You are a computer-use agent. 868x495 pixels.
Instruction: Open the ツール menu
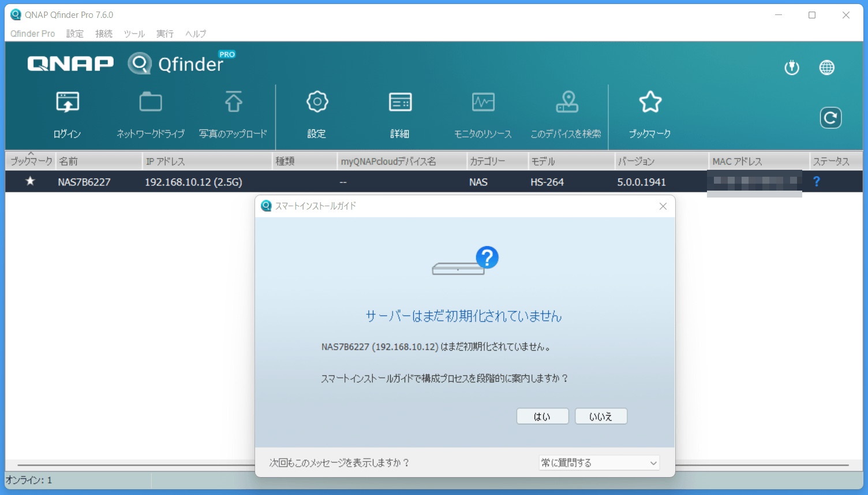(x=134, y=34)
